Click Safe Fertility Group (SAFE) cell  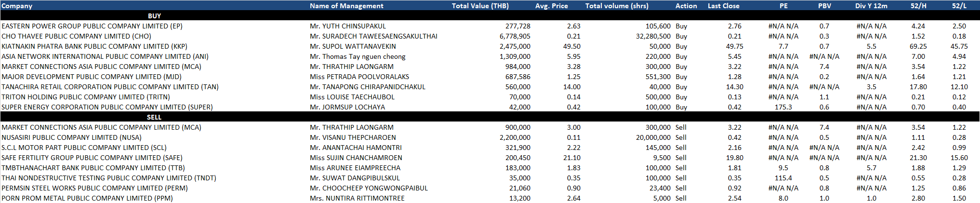tap(92, 158)
